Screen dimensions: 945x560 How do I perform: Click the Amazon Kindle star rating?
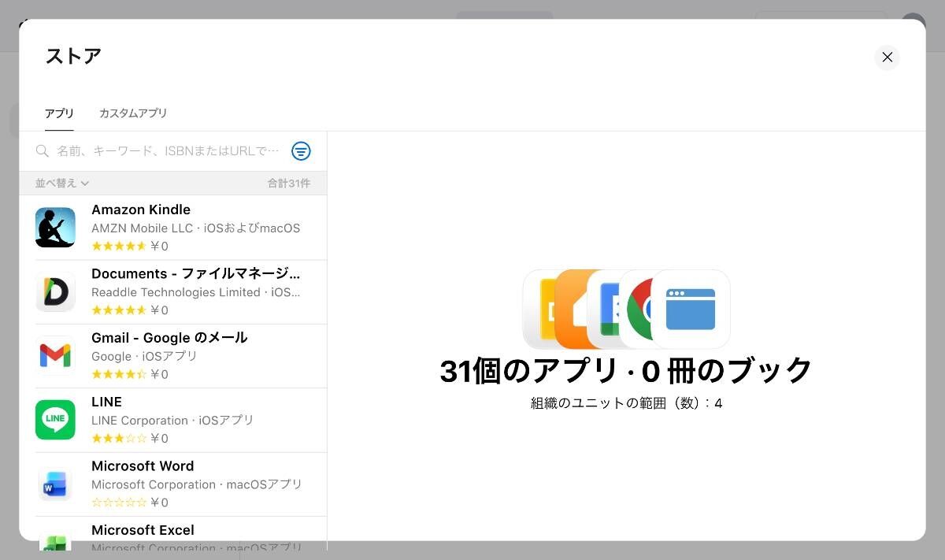[119, 247]
